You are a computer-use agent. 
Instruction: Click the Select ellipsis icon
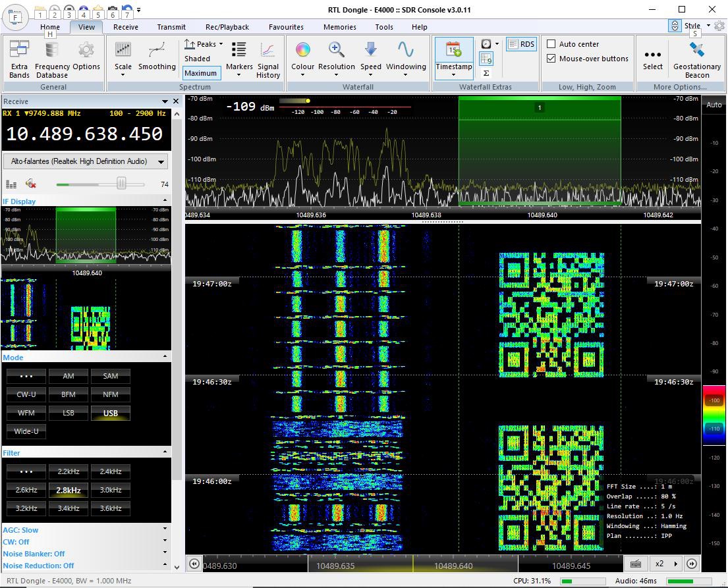pos(652,54)
